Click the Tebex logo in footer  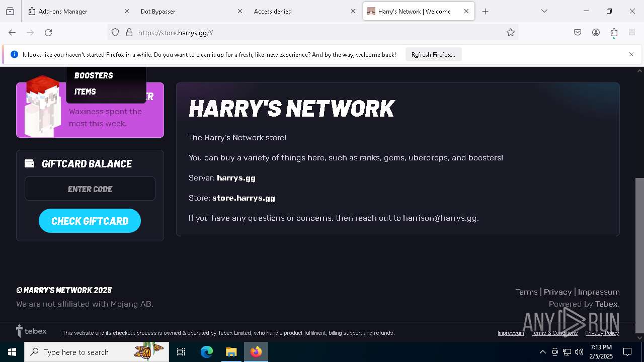31,331
